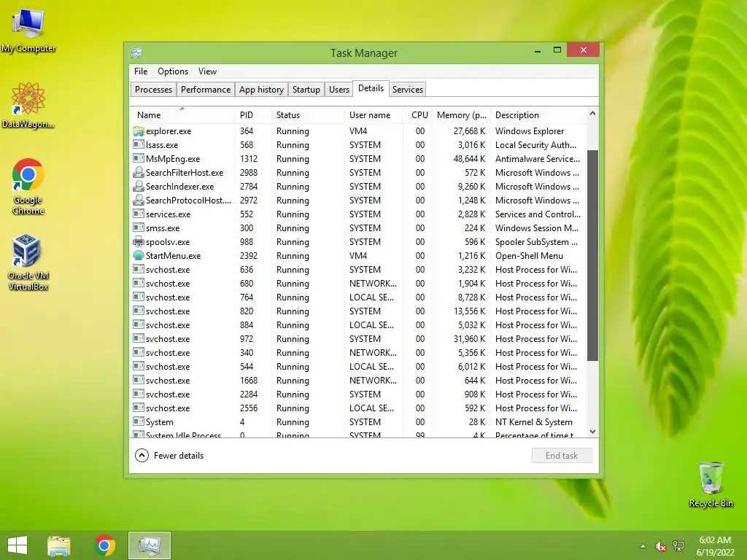Select the Oracle VM VirtualBox desktop icon

(28, 262)
